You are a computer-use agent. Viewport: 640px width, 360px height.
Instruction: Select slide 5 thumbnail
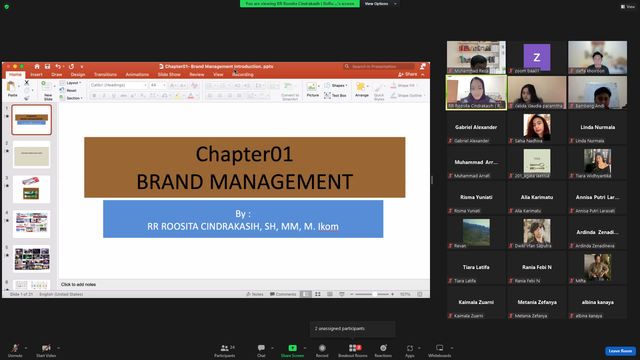[x=31, y=259]
